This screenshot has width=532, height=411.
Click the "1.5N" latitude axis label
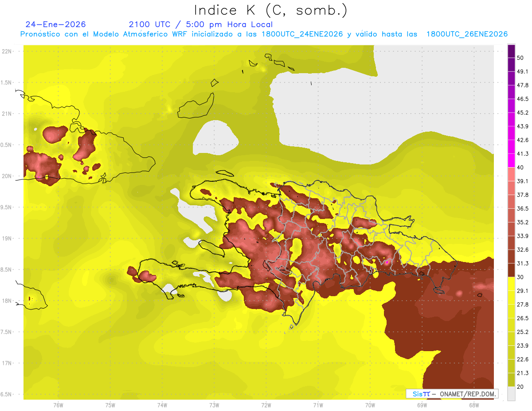tap(7, 82)
